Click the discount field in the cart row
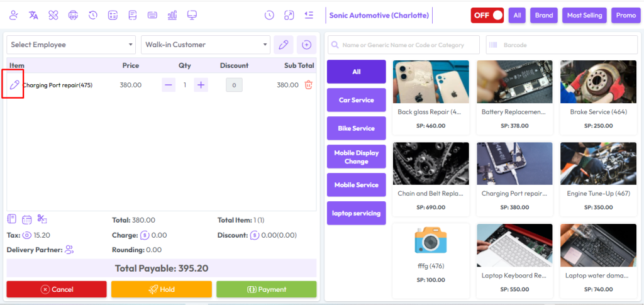 [x=234, y=85]
